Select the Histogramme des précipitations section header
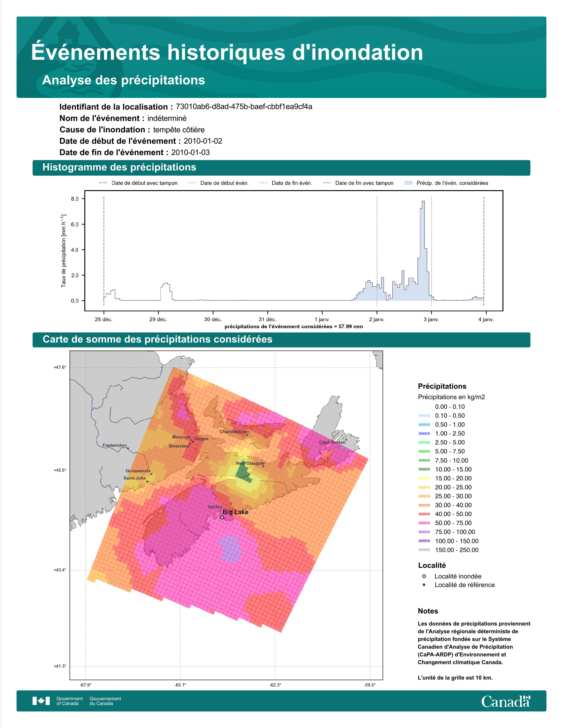Viewport: 563px width, 728px height. (281, 167)
